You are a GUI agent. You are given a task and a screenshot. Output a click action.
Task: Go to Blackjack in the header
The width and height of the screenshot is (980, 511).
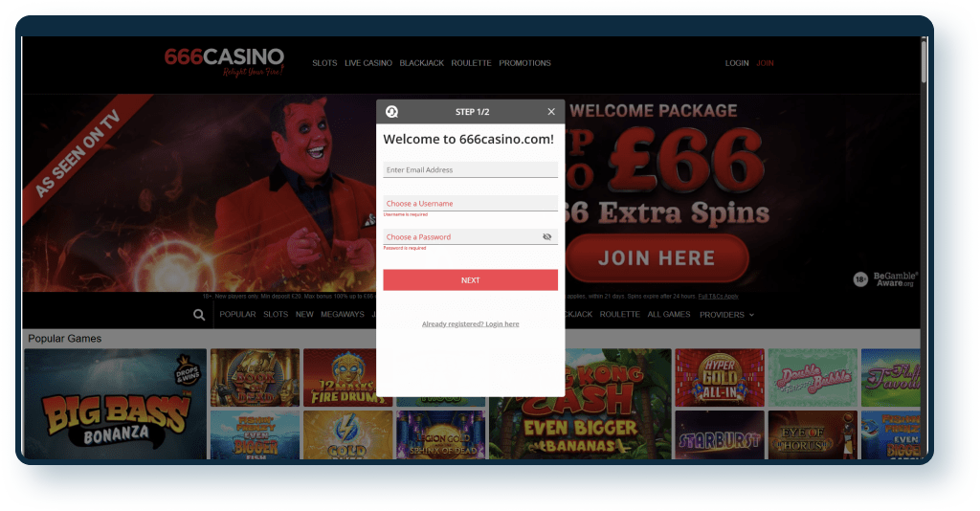[x=421, y=63]
